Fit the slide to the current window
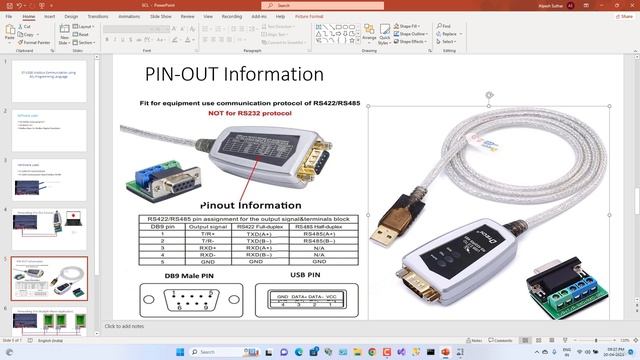The image size is (640, 360). [x=636, y=340]
